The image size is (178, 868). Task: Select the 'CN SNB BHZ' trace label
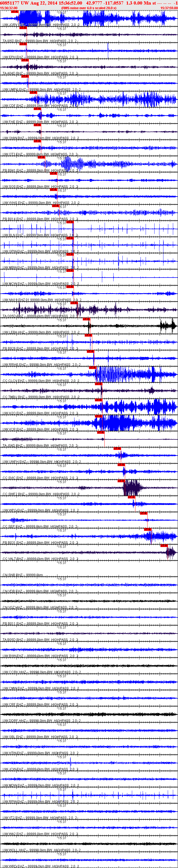point(23,575)
